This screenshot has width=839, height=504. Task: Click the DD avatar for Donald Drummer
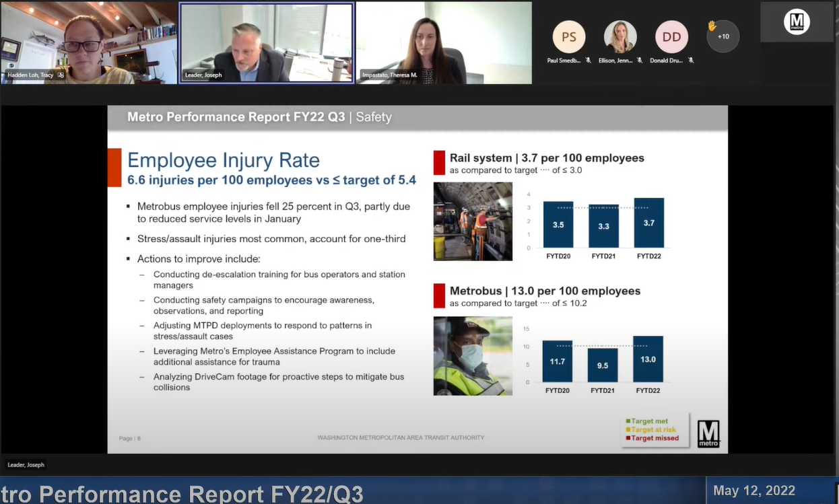coord(671,37)
